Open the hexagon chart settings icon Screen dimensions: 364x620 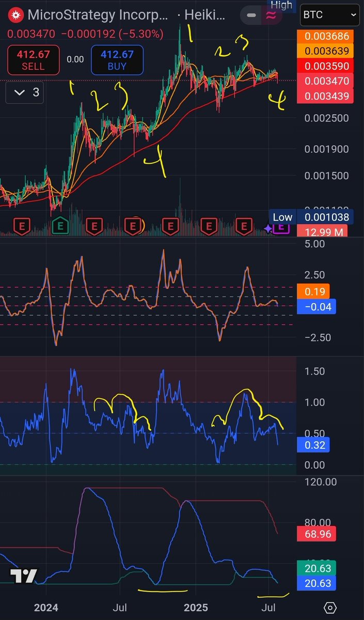[x=330, y=608]
